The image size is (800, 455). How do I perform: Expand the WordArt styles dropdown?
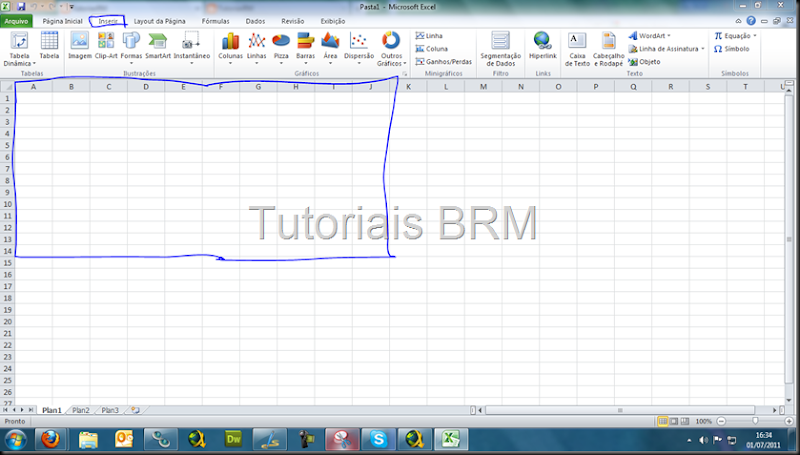pos(669,36)
